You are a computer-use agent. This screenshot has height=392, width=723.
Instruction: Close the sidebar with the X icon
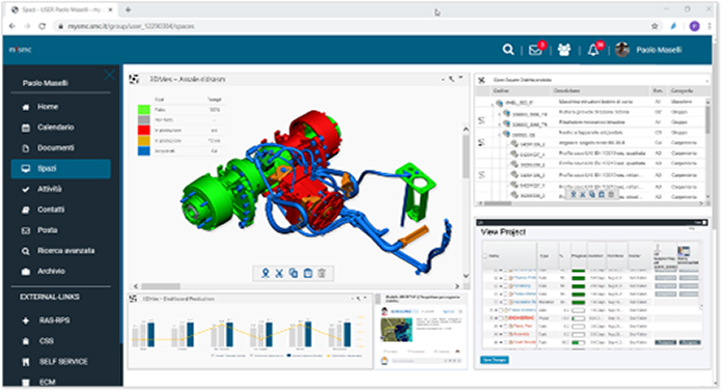tap(109, 75)
